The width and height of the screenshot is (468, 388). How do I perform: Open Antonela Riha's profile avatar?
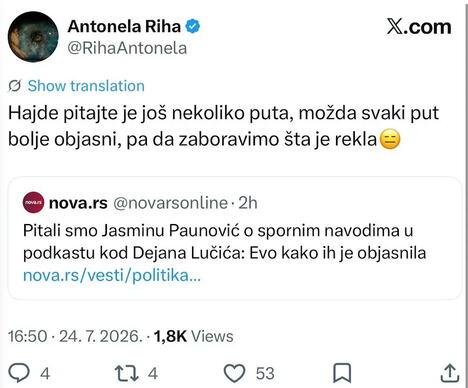[x=33, y=37]
